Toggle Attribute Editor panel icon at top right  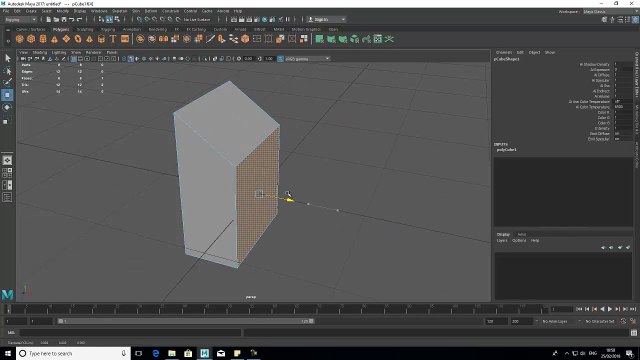coord(620,19)
